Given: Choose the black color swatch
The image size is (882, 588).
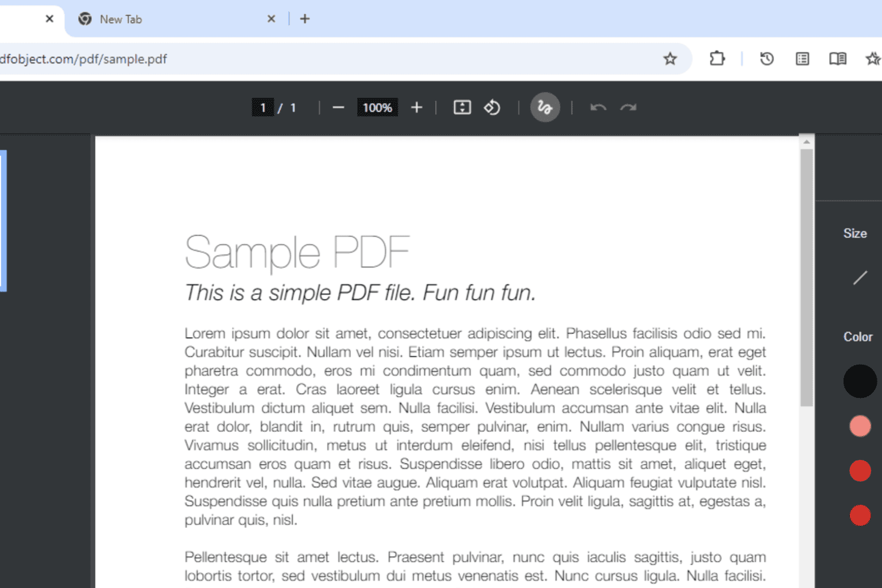Looking at the screenshot, I should [860, 381].
